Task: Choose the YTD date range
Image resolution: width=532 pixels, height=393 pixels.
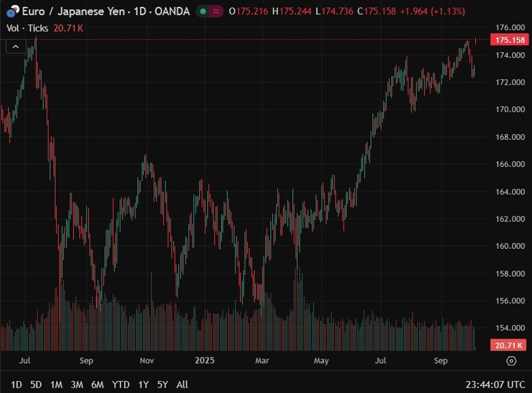Action: (x=121, y=385)
